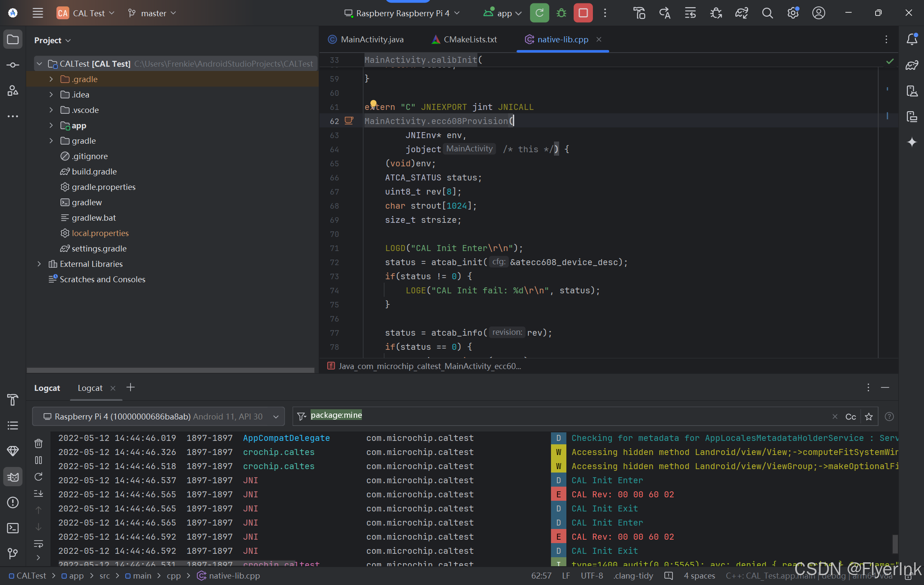Screen dimensions: 924x585
Task: Click the 4 spaces indent setting
Action: [x=699, y=576]
